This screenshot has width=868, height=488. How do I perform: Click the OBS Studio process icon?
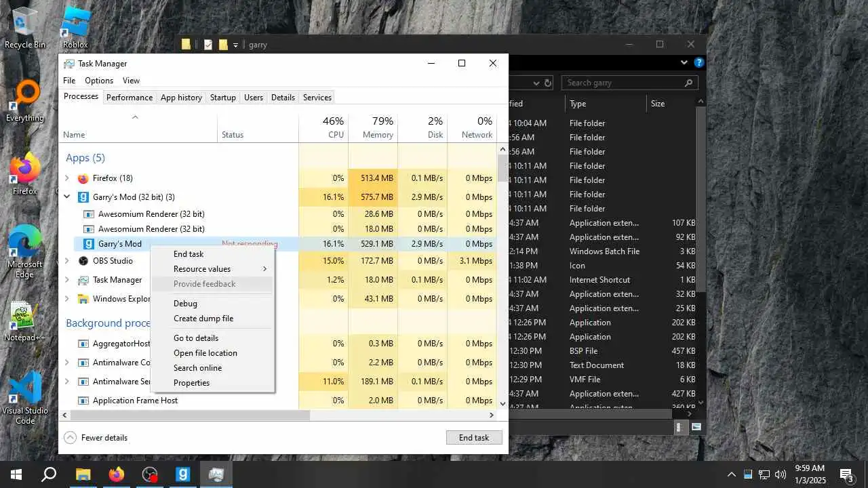pos(83,261)
